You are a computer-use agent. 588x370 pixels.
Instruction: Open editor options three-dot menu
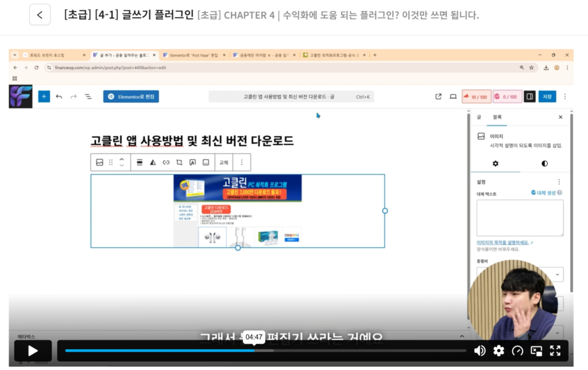pyautogui.click(x=565, y=96)
